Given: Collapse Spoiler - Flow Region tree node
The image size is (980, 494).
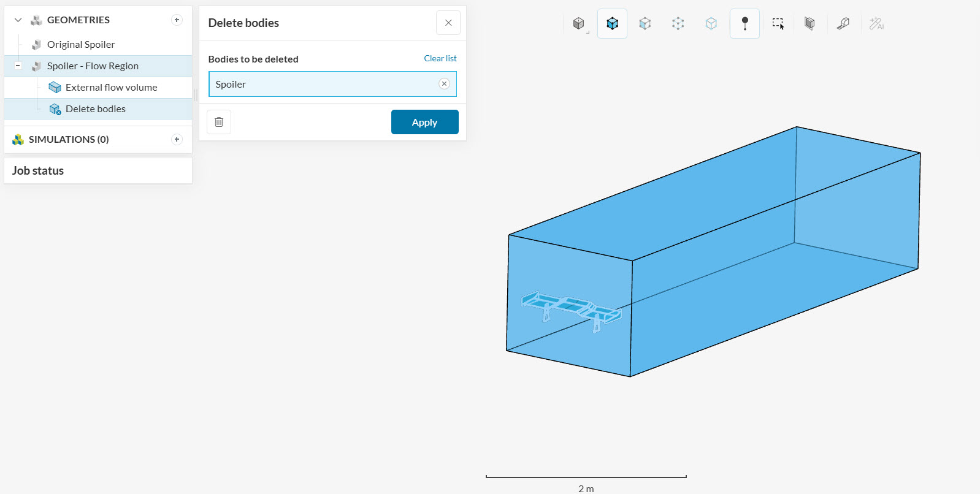Looking at the screenshot, I should tap(18, 66).
